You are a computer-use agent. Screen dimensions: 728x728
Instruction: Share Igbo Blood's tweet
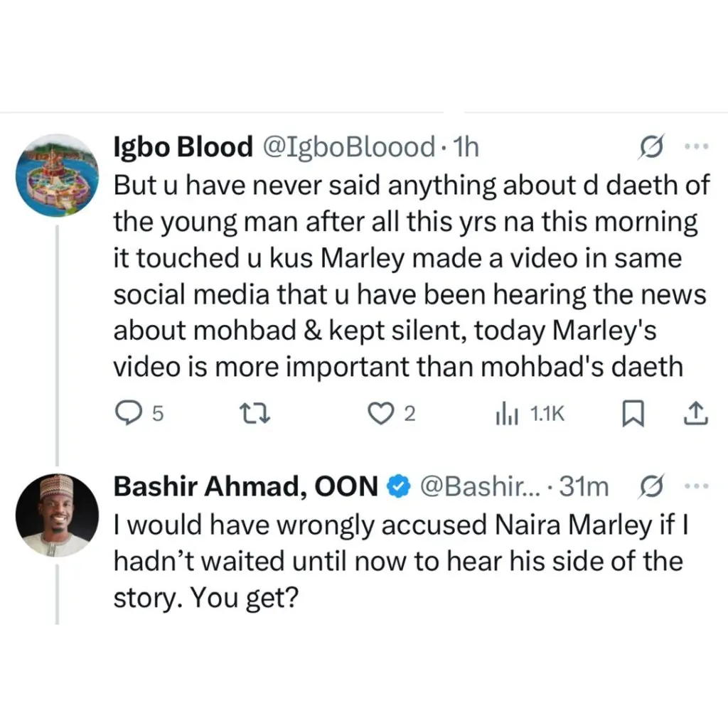point(696,413)
